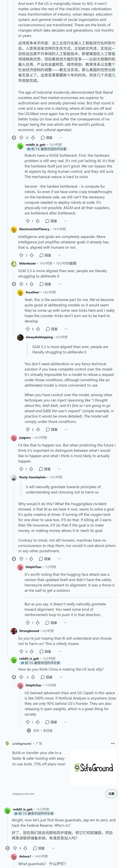
Task: Collapse bblankuser's comment thread
Action: pos(14,284)
